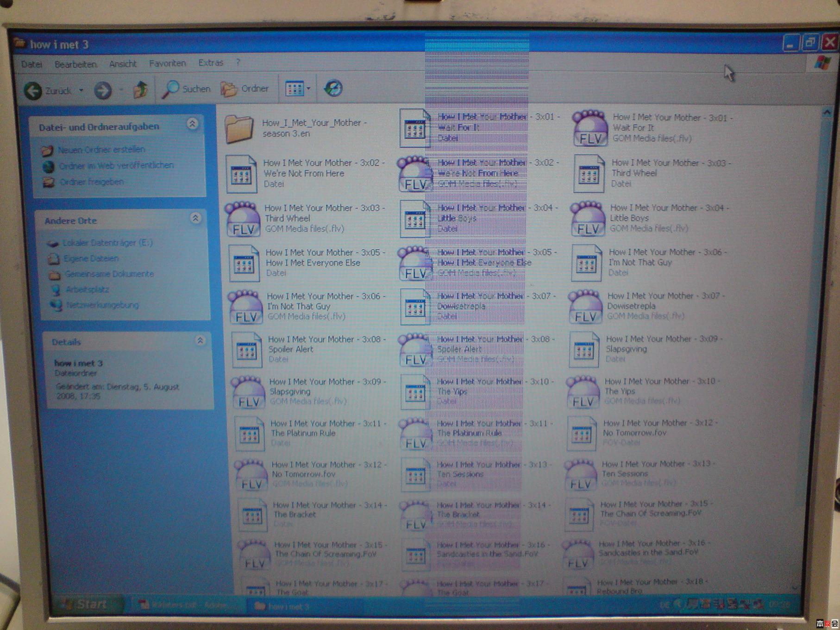Image resolution: width=840 pixels, height=630 pixels.
Task: Open Arbeitsplatz link
Action: coord(87,290)
